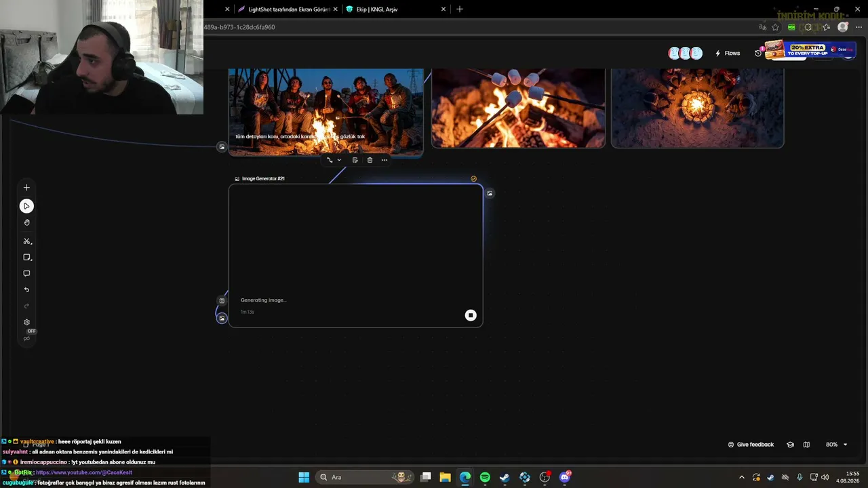
Task: Select the overhead campfire circle image
Action: 698,108
